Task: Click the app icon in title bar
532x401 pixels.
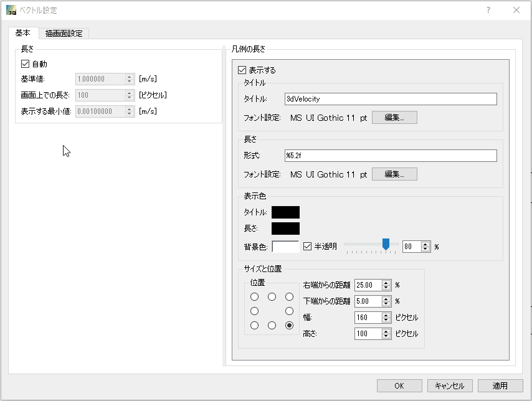Action: (x=11, y=10)
